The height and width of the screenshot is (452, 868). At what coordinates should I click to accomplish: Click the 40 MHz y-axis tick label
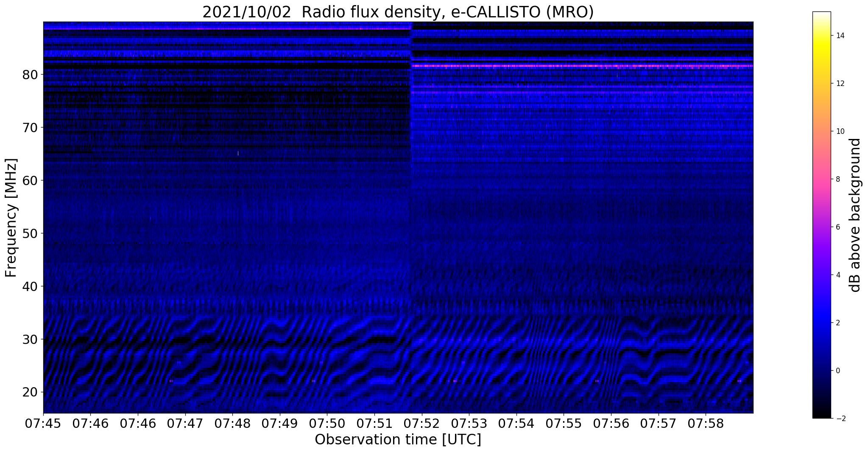tap(30, 286)
